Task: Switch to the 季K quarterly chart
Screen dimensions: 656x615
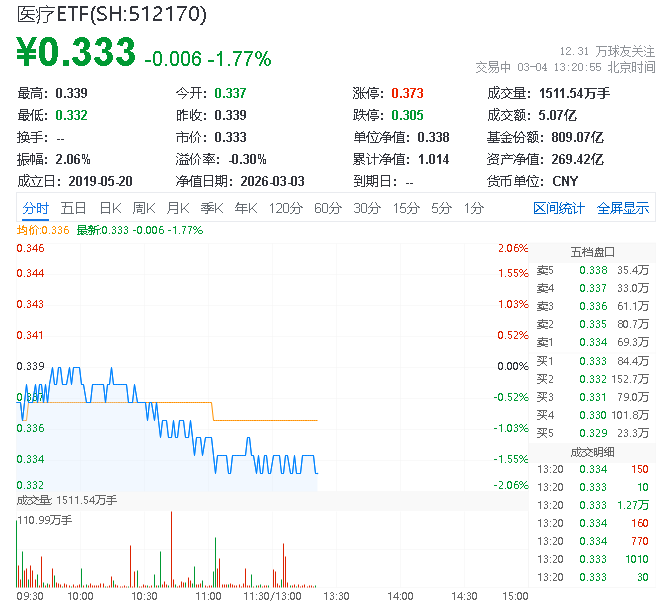Action: click(211, 208)
